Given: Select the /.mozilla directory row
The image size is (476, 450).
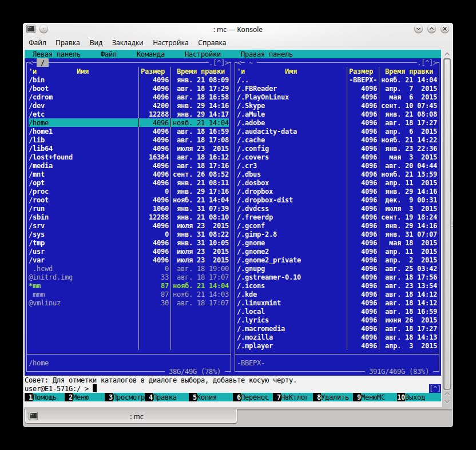Looking at the screenshot, I should click(337, 337).
